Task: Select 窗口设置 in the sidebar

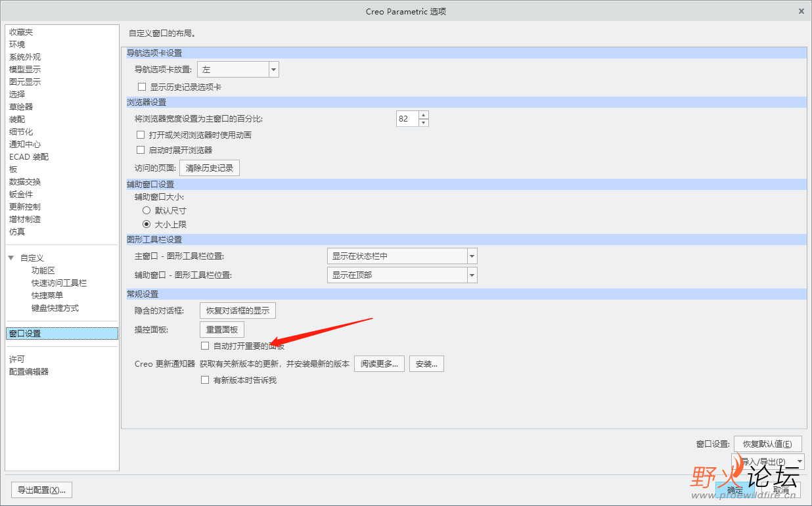Action: point(62,334)
